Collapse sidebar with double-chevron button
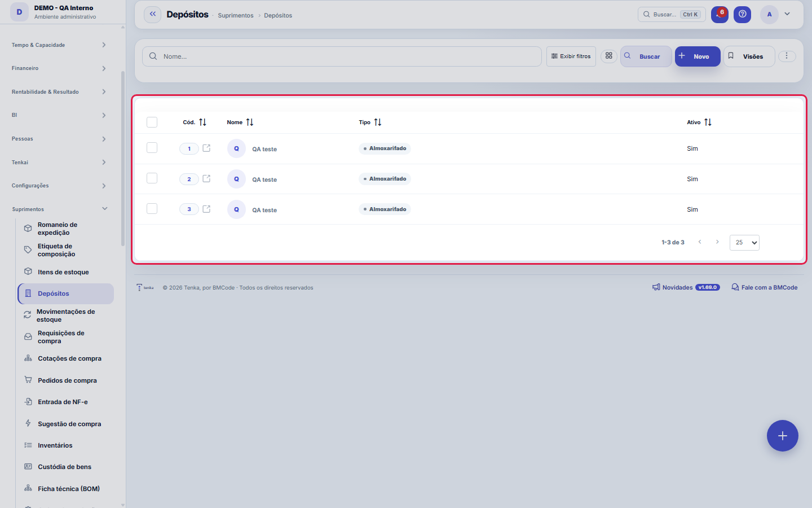The height and width of the screenshot is (508, 812). coord(152,15)
